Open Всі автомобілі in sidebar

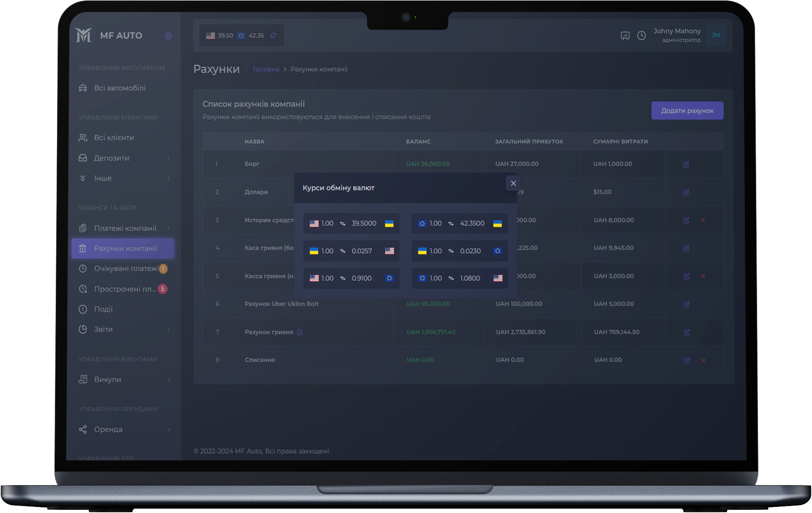(119, 88)
